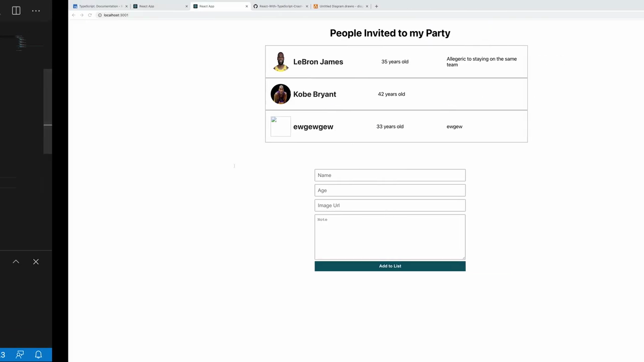This screenshot has width=644, height=362.
Task: Close the Untitled Diagram.drawio tab
Action: tap(367, 6)
